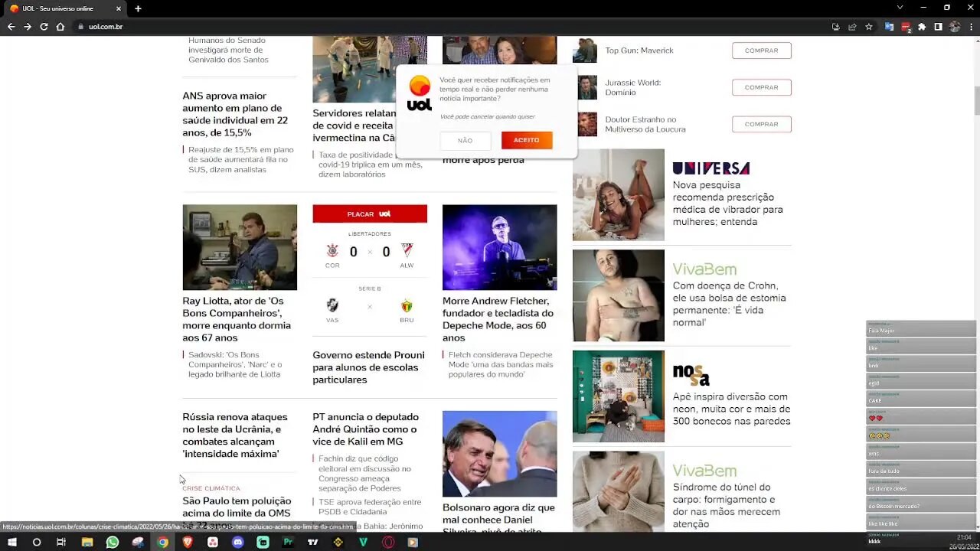Viewport: 980px width, 551px height.
Task: Go forward in browser history
Action: pos(28,27)
